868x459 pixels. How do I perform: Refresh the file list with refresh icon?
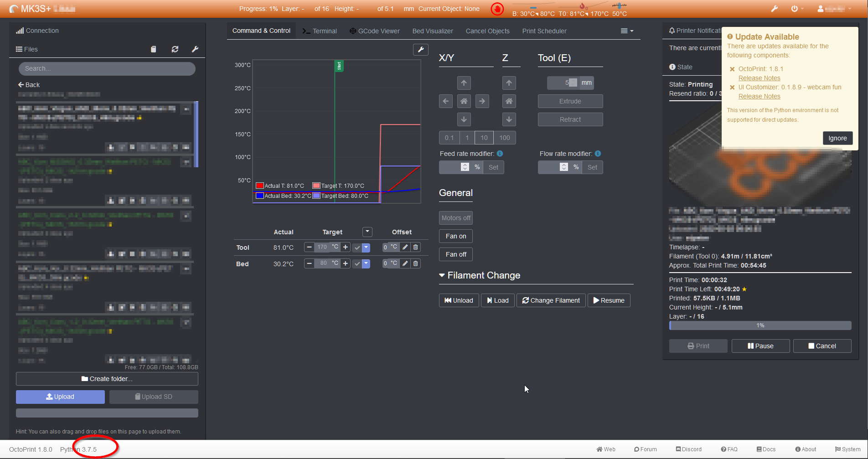175,49
